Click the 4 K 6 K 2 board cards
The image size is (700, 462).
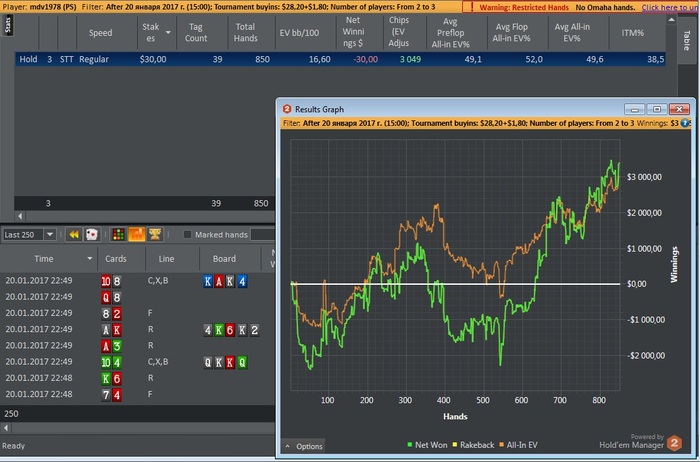[231, 330]
